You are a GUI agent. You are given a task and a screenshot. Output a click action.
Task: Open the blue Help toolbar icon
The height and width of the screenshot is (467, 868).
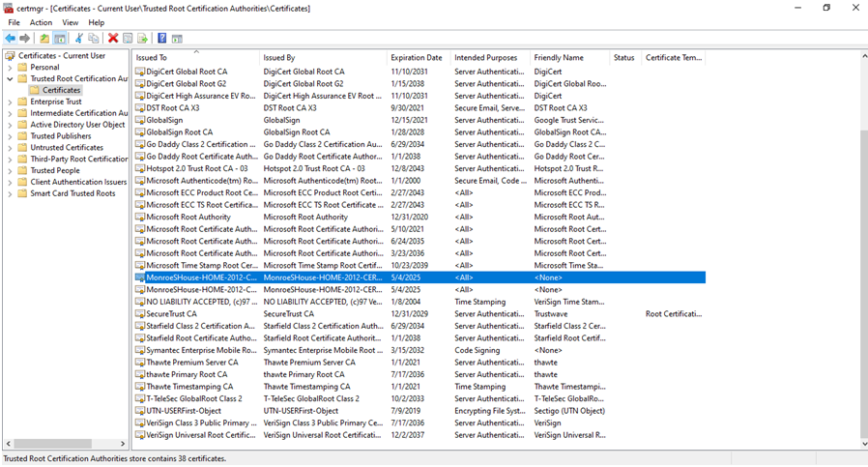(161, 39)
